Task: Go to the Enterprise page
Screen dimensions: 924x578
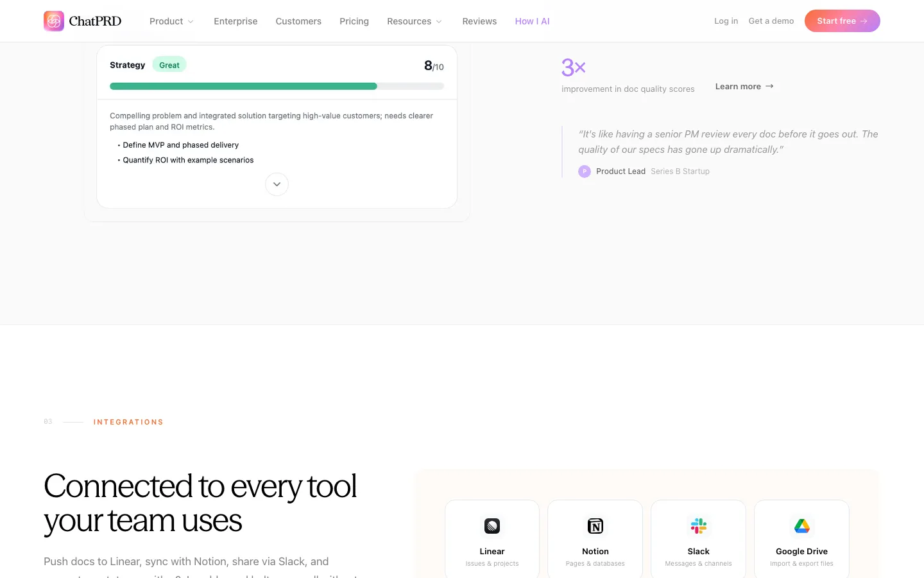Action: pyautogui.click(x=235, y=21)
